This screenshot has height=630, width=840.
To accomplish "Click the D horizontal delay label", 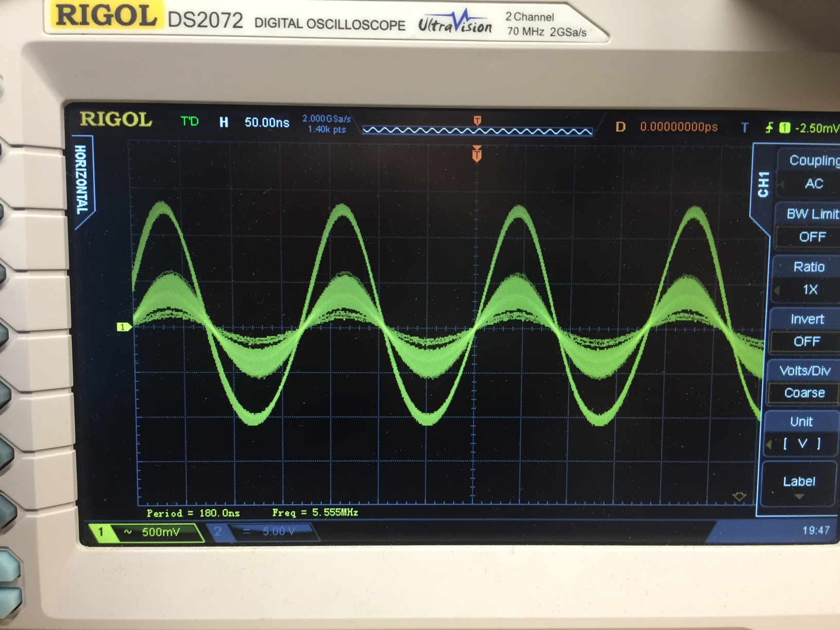I will click(x=621, y=127).
